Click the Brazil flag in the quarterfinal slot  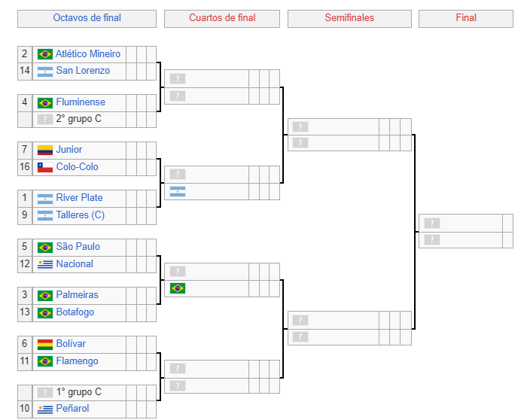coord(178,288)
